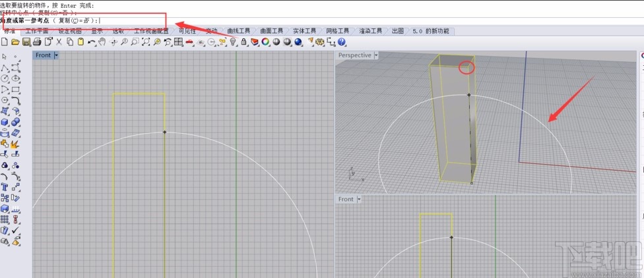Switch to the 工作平面 tab
Screen dimensions: 644x278
(36, 31)
